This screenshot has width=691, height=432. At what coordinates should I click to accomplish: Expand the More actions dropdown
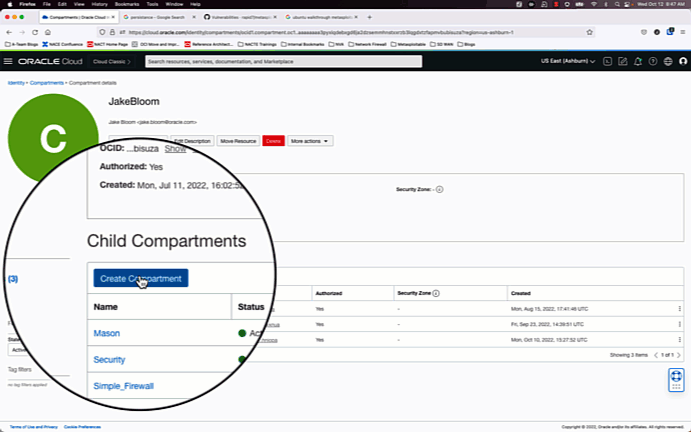click(x=310, y=141)
